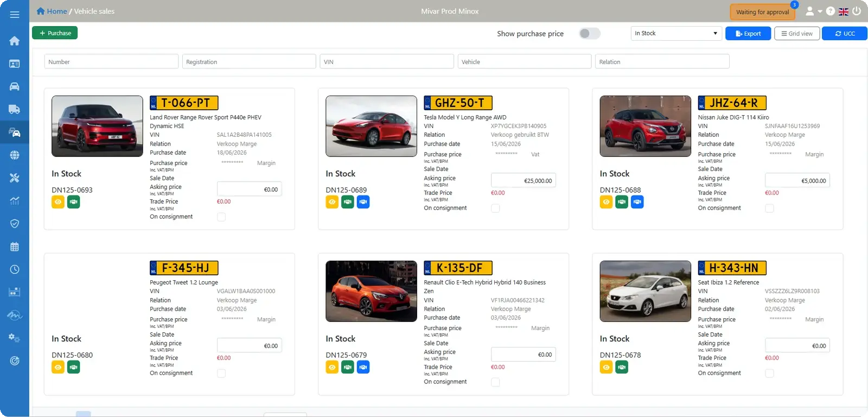868x417 pixels.
Task: Click the Vehicle filter field
Action: click(525, 61)
